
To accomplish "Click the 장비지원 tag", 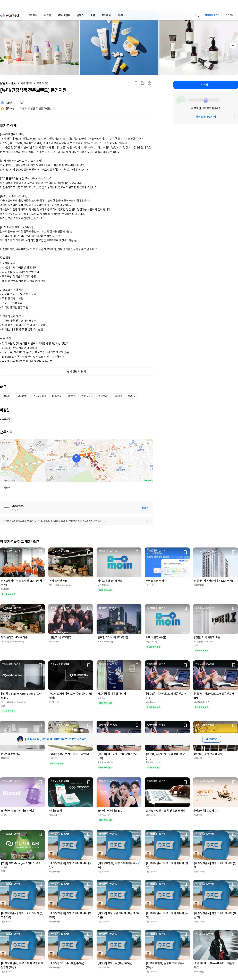I will click(x=118, y=396).
